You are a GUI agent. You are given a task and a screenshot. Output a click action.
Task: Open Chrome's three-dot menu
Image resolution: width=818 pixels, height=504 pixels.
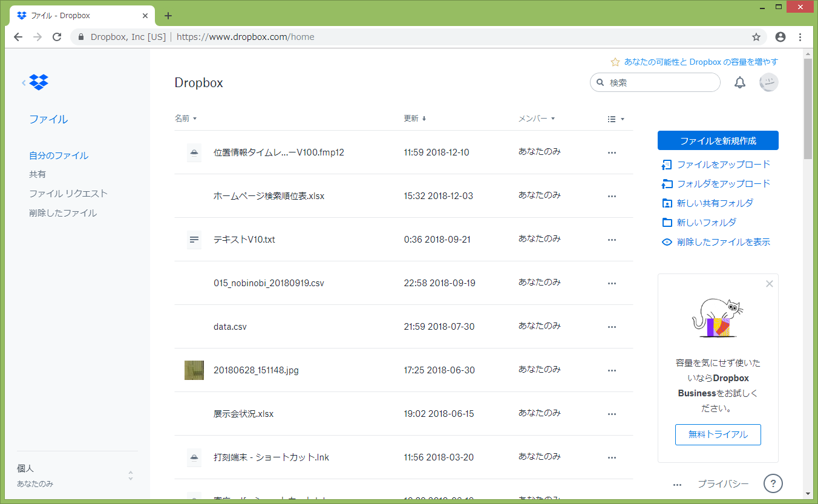(800, 37)
